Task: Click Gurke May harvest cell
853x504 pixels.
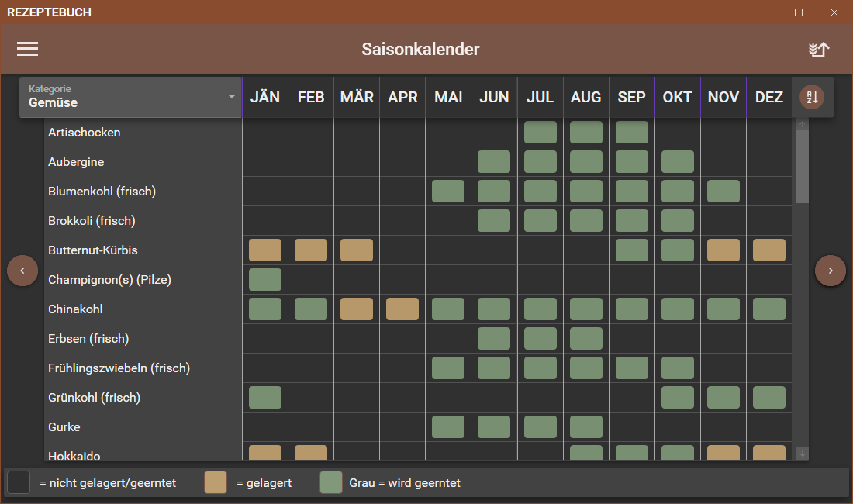Action: tap(448, 426)
